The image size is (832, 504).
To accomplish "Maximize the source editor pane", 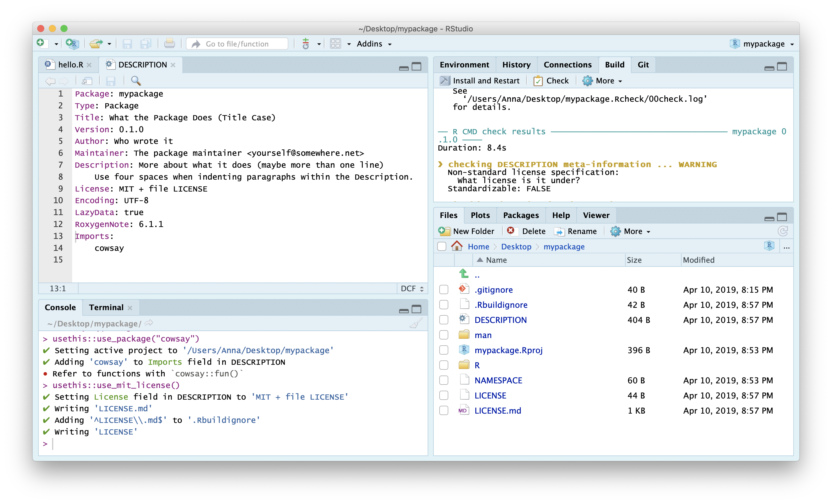I will 416,66.
